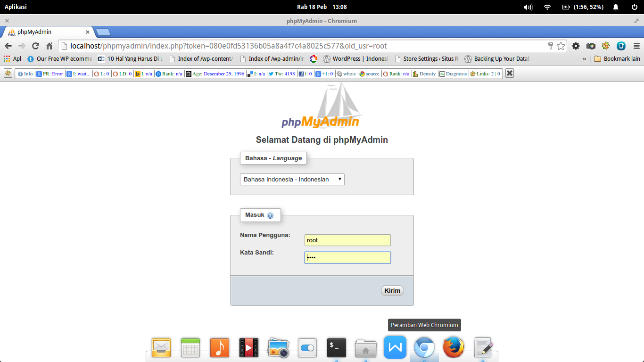
Task: Open the whois link in SEO bar
Action: [346, 74]
